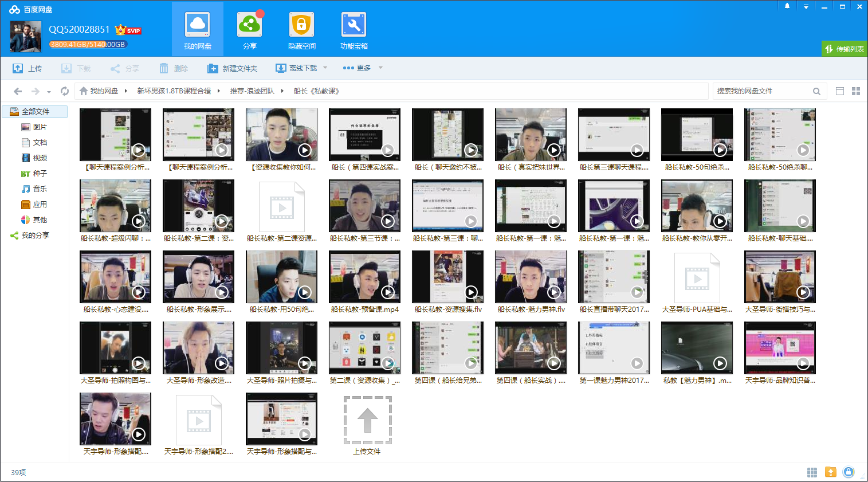Select video 船长私教-50句绝杀...

[x=697, y=140]
